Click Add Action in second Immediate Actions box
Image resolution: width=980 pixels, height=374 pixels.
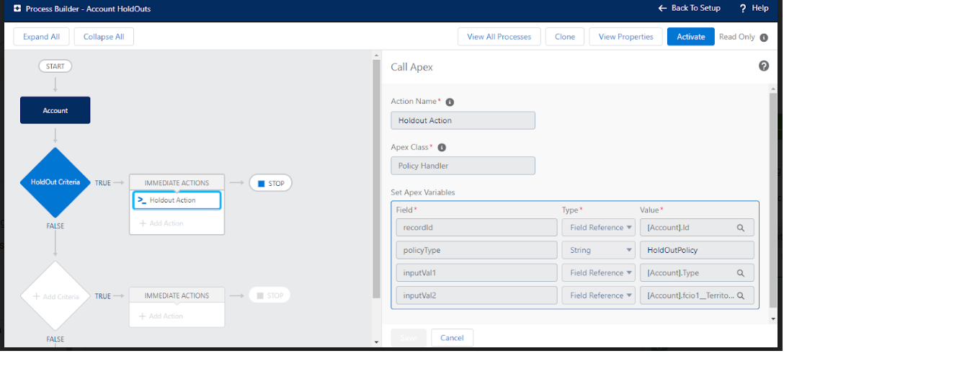coord(161,316)
